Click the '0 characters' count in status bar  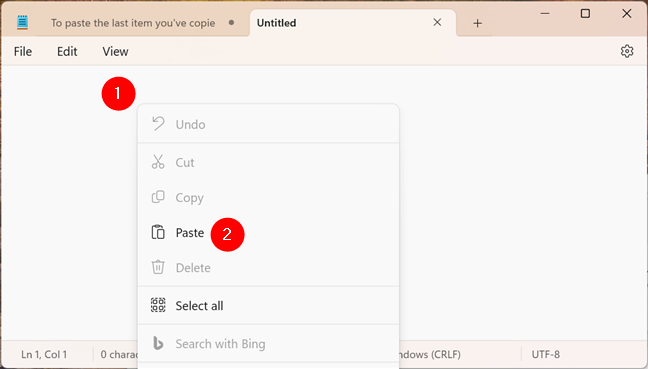coord(119,355)
